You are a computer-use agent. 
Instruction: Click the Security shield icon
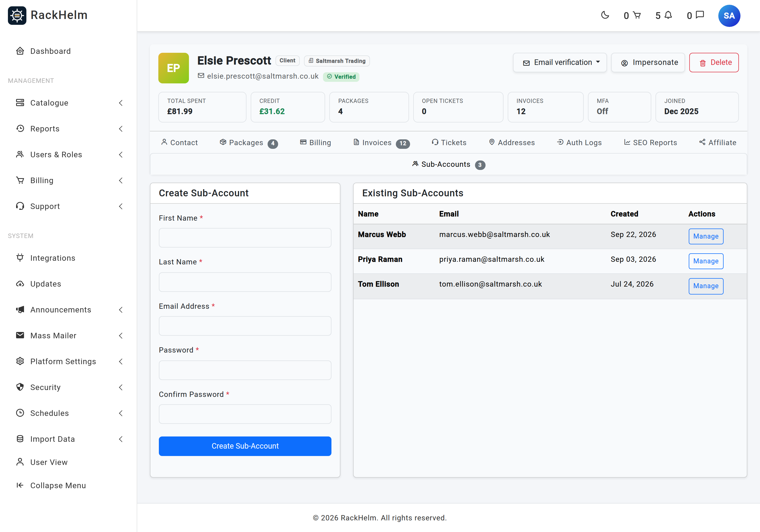coord(20,387)
